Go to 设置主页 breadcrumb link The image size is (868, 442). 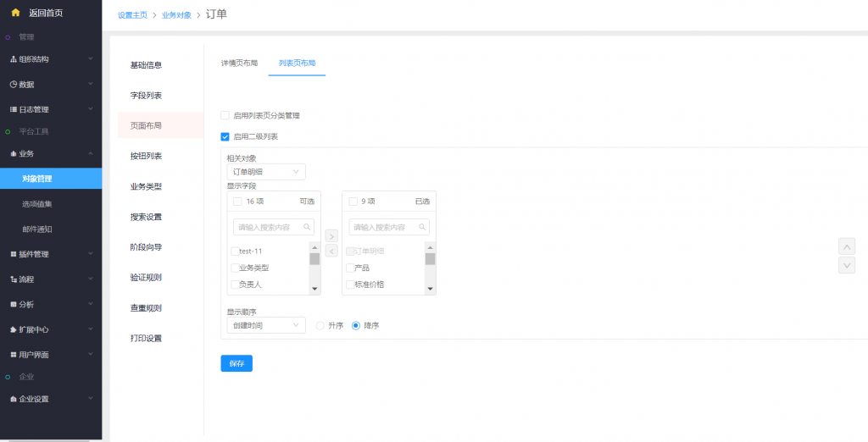click(132, 15)
